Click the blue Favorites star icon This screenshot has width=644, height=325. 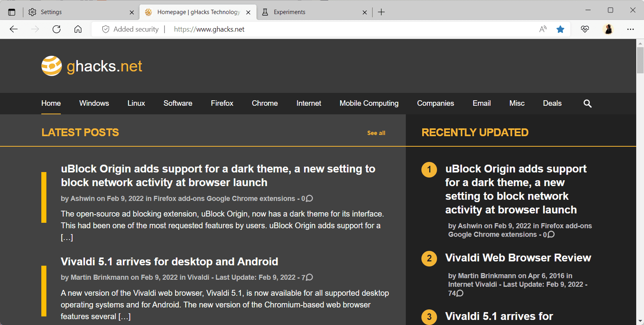pyautogui.click(x=560, y=29)
